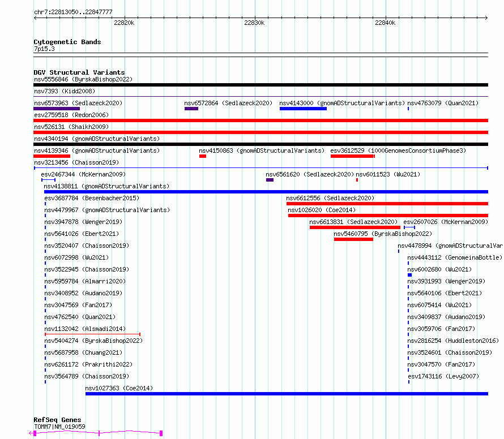Click the blue bar under nsv4138811
The height and width of the screenshot is (439, 504).
(266, 192)
